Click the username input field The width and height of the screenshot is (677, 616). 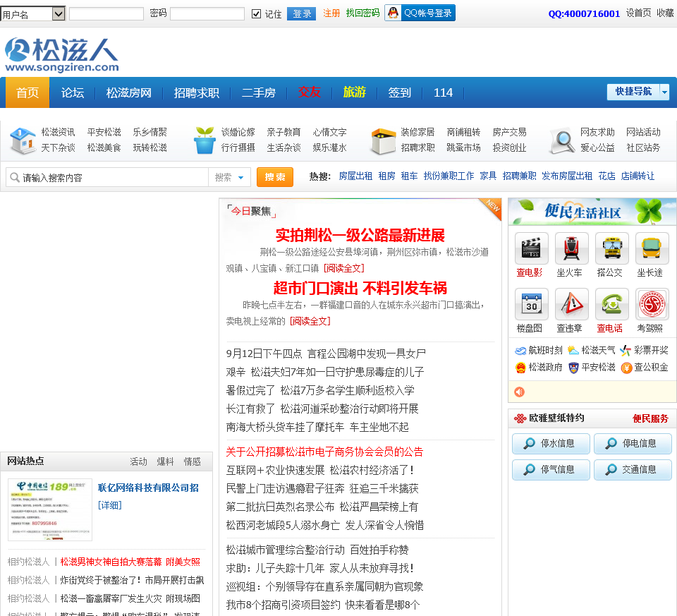tap(106, 14)
